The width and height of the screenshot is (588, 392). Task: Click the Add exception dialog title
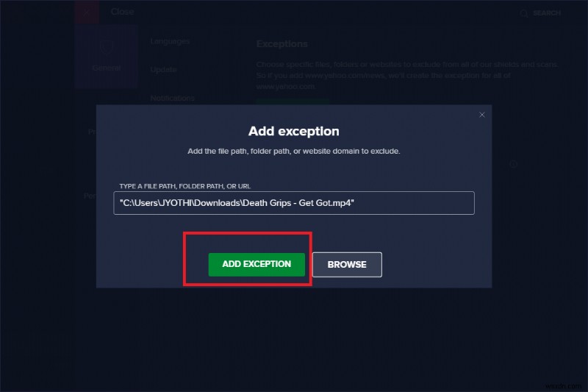[294, 132]
